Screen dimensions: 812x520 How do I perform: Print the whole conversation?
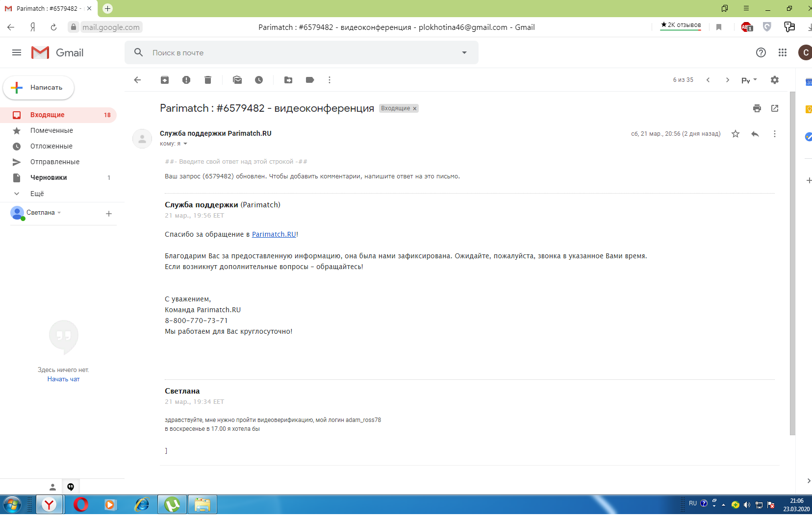(757, 108)
